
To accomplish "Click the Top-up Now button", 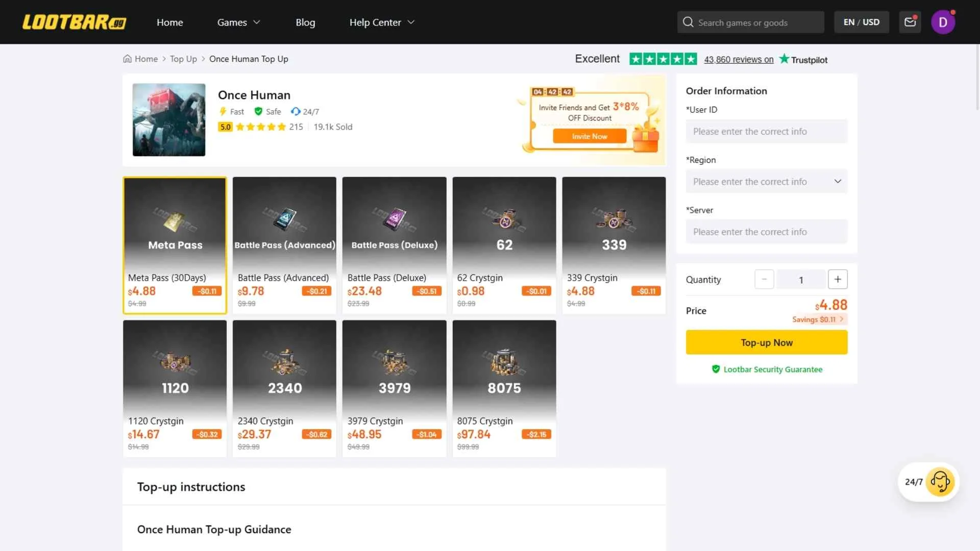I will [x=766, y=342].
